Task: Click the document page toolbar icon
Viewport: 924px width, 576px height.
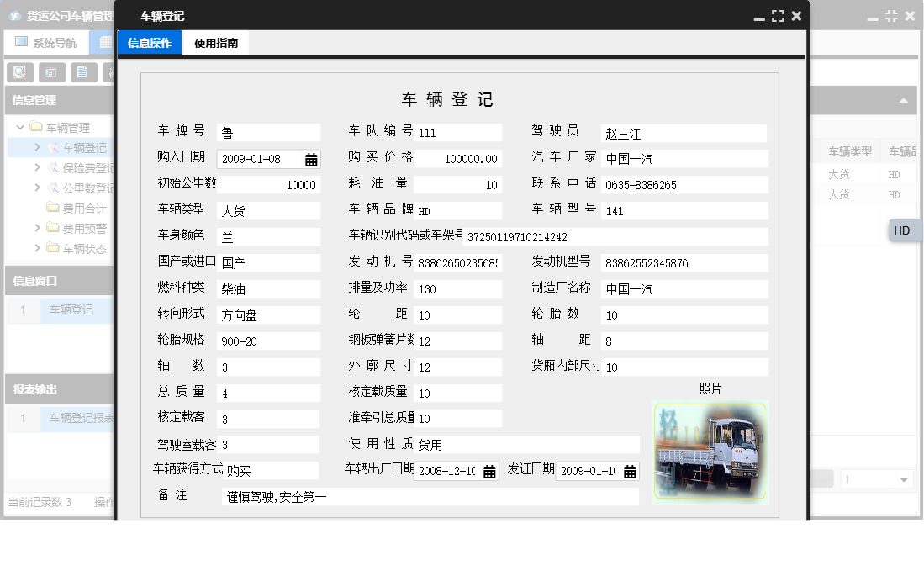Action: 83,72
